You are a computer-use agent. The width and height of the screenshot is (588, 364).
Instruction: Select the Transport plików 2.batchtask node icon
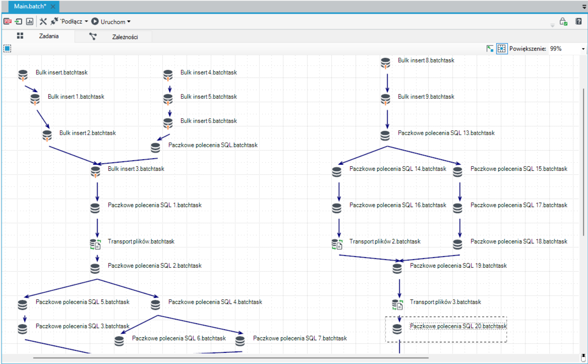click(337, 244)
